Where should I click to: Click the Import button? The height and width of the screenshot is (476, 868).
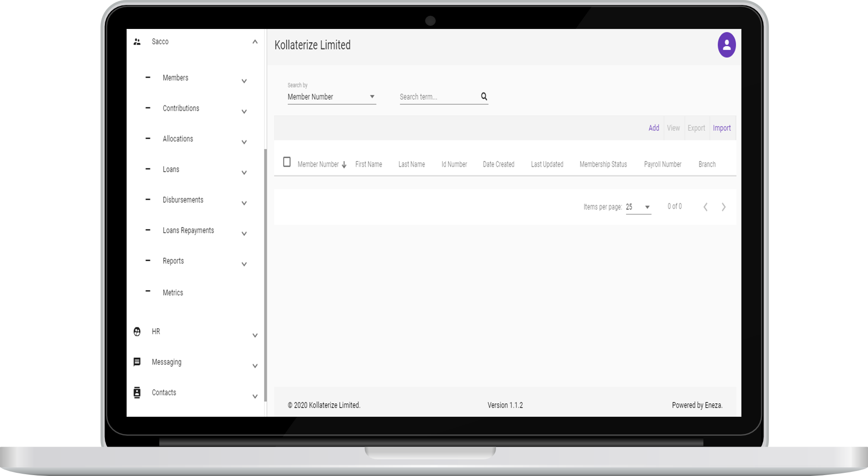coord(722,128)
